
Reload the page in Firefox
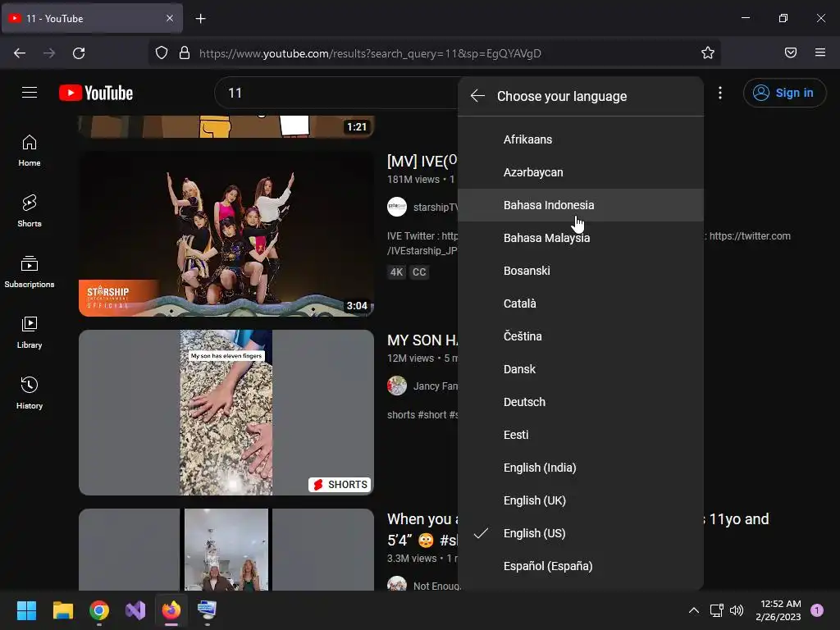pyautogui.click(x=79, y=53)
